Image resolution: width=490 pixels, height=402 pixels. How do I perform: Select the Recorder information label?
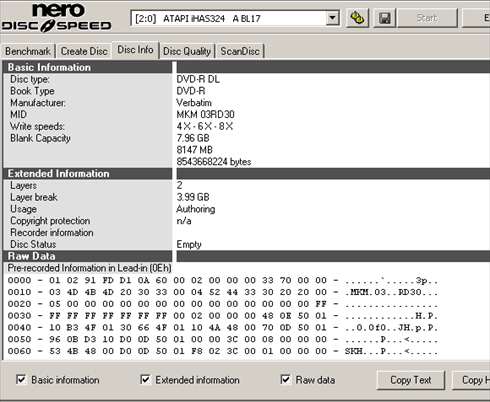tap(52, 232)
